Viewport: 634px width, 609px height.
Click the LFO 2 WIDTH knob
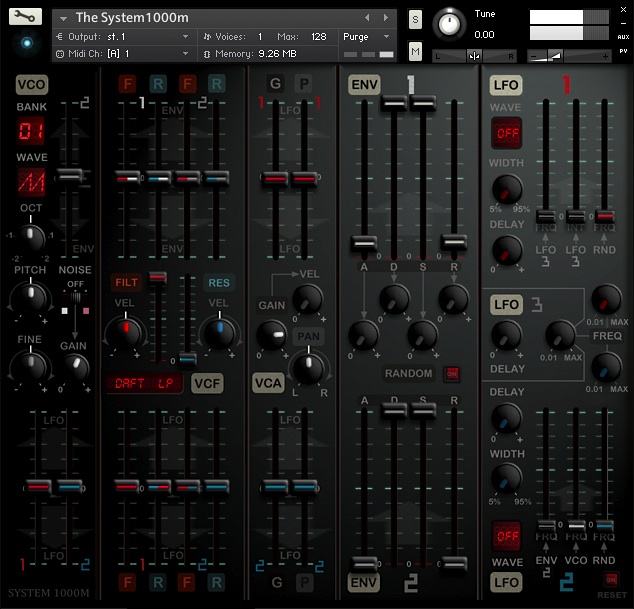coord(506,478)
